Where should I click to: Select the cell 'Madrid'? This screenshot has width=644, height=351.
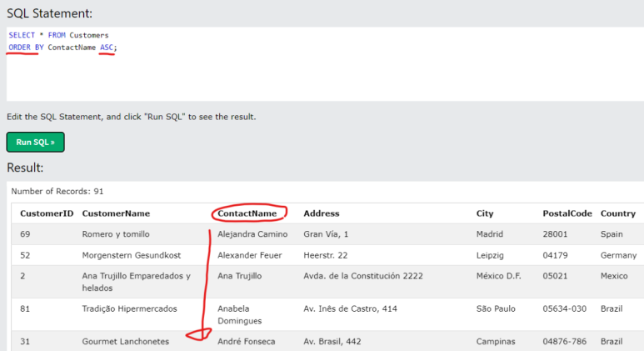pyautogui.click(x=490, y=234)
